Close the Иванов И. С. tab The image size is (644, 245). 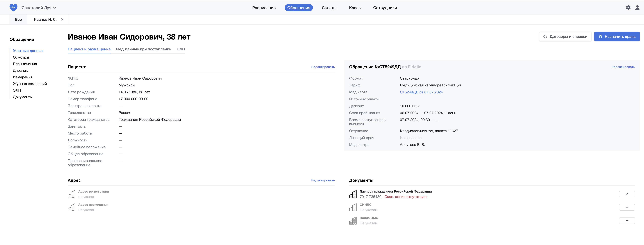coord(62,19)
